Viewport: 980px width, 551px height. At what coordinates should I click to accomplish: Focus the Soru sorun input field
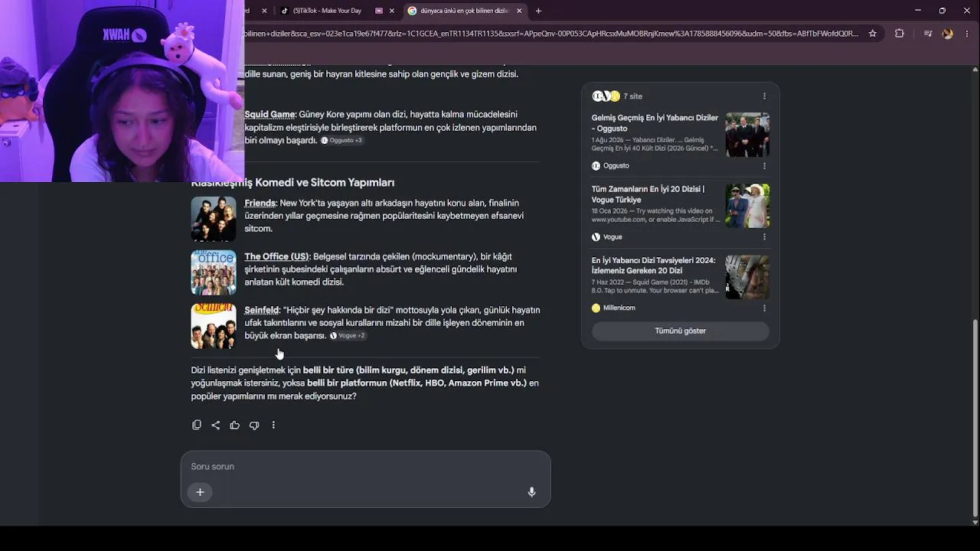[365, 467]
